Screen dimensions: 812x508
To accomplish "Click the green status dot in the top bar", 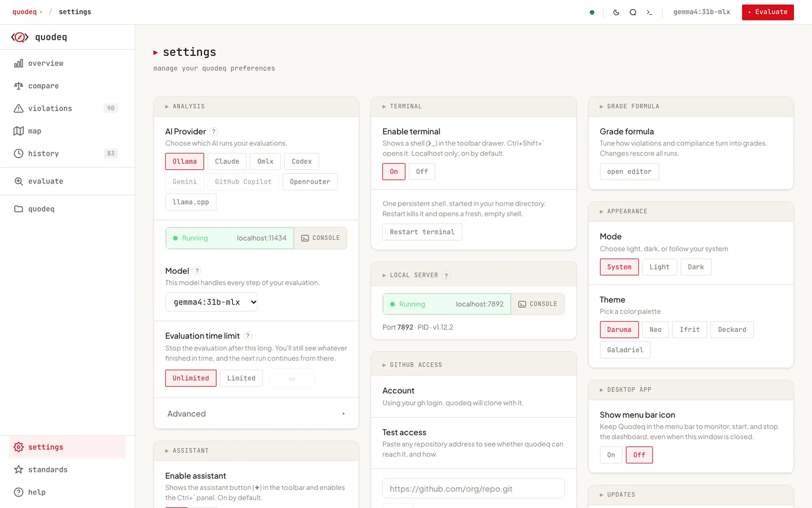I will (592, 12).
